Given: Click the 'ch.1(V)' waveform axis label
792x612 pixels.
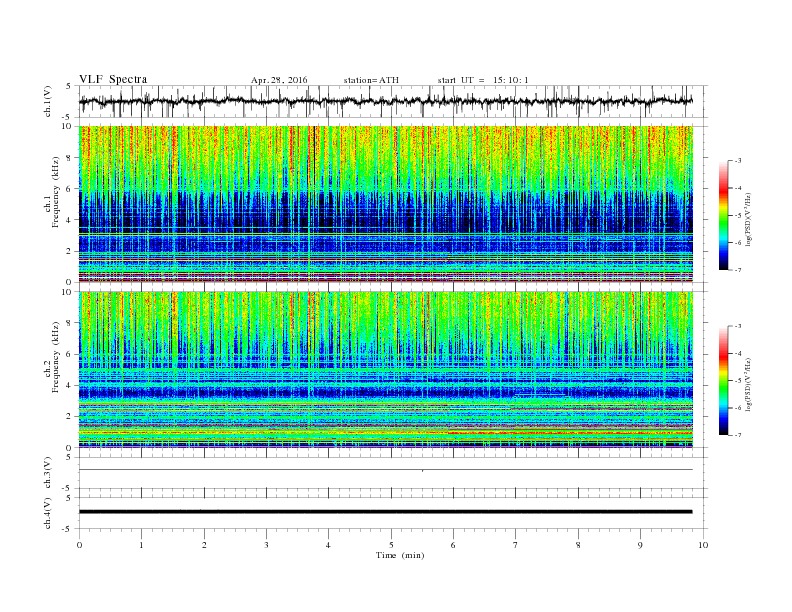Looking at the screenshot, I should tap(48, 101).
